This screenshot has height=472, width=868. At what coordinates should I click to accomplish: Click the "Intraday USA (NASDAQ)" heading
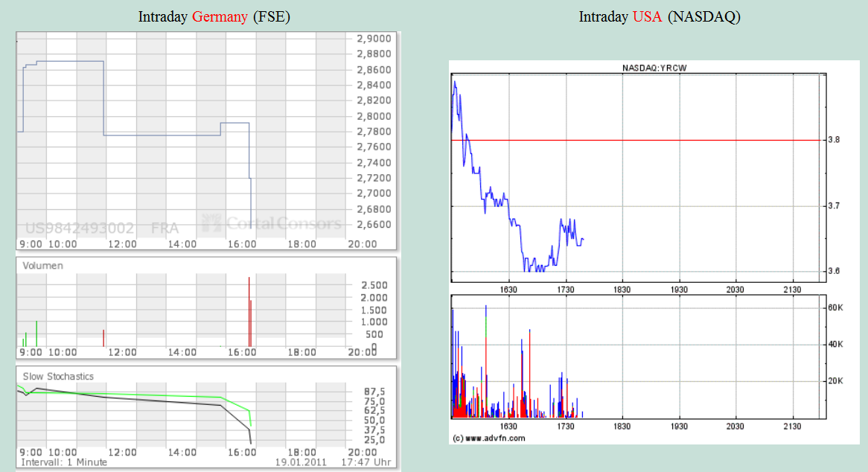(x=660, y=17)
